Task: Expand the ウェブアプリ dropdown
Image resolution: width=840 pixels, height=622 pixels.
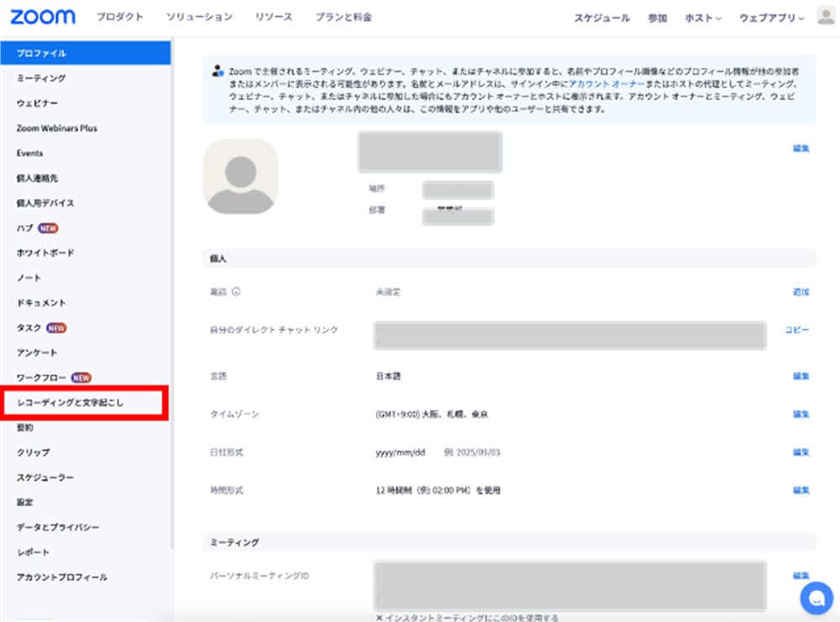Action: [771, 18]
